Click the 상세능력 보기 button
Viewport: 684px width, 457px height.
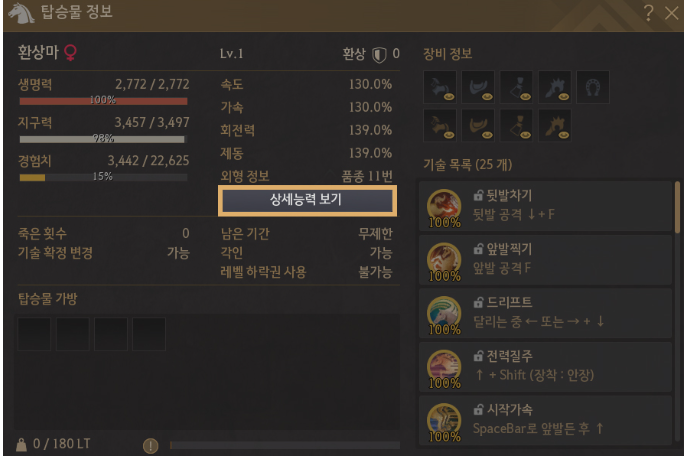[x=307, y=200]
